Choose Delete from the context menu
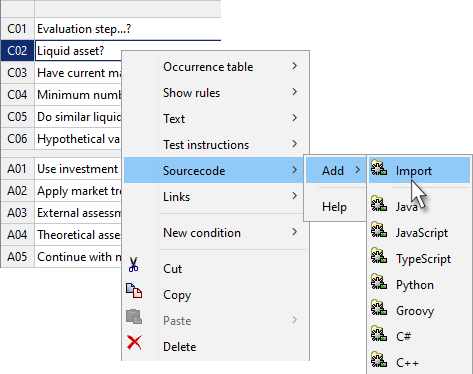This screenshot has width=473, height=374. pyautogui.click(x=216, y=346)
